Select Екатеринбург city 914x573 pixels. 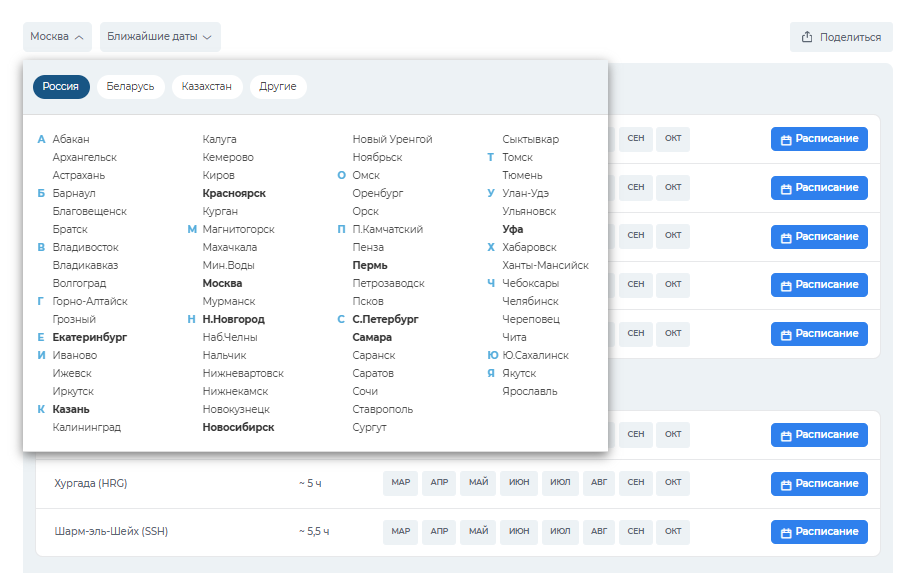click(90, 337)
